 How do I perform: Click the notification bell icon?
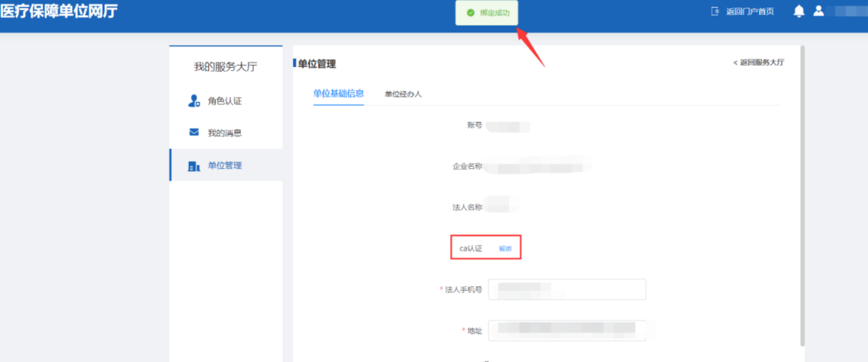(799, 11)
